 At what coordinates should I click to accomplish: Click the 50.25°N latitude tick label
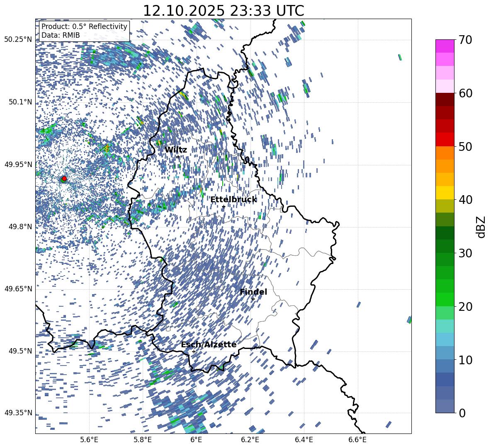(19, 40)
